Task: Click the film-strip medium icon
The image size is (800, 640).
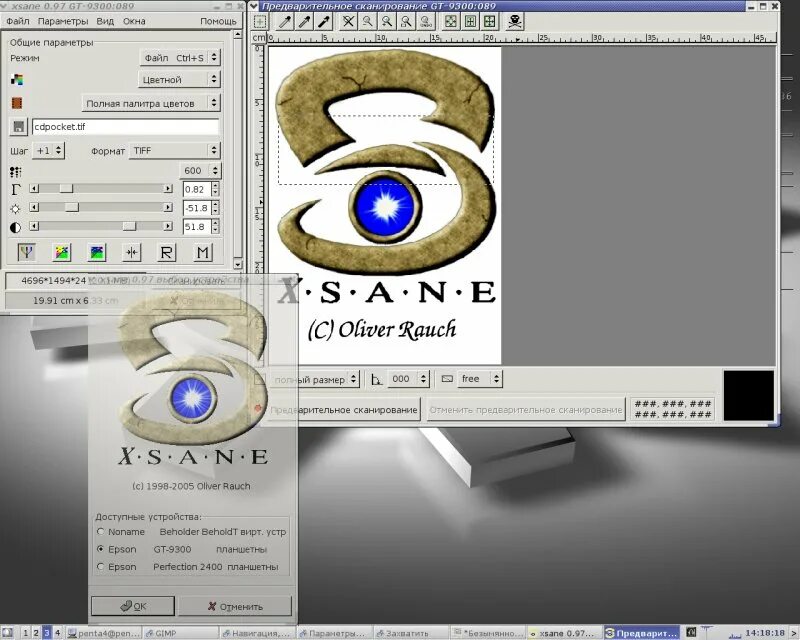Action: [17, 103]
